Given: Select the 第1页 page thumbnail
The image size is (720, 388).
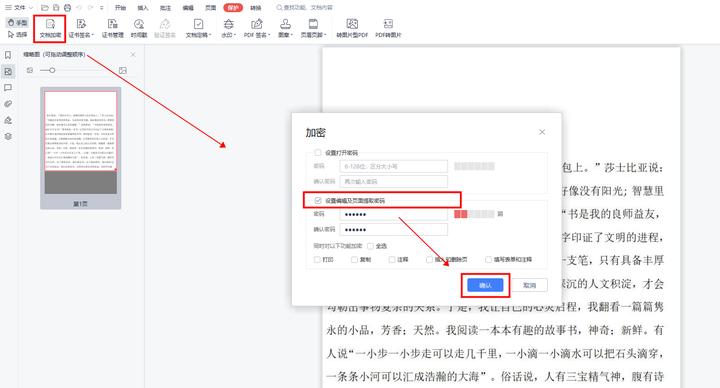Looking at the screenshot, I should [x=80, y=148].
